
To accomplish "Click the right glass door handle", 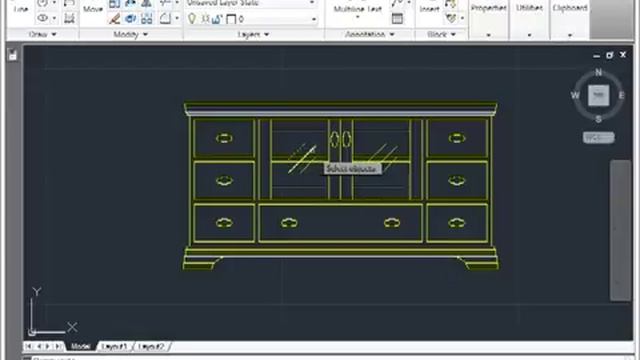I will (347, 140).
